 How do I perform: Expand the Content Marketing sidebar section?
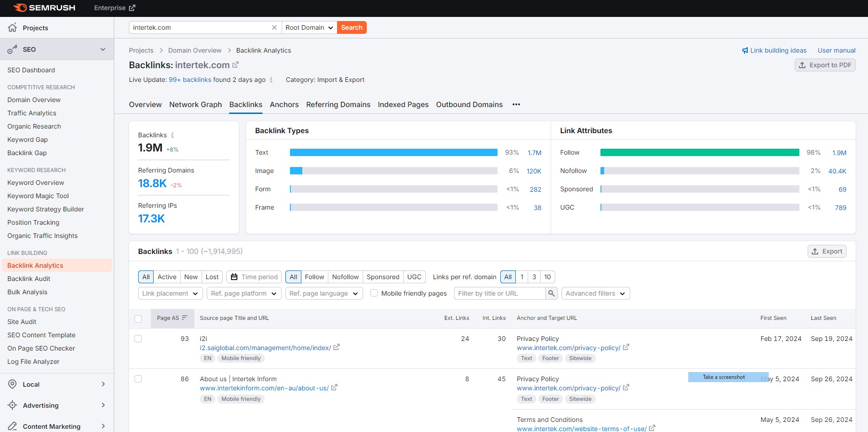103,426
